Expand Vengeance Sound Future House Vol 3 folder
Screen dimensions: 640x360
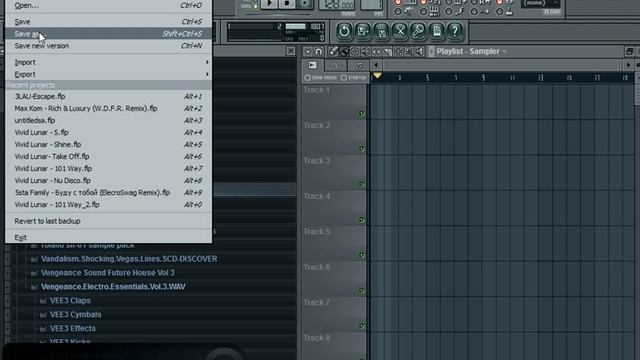pyautogui.click(x=107, y=273)
